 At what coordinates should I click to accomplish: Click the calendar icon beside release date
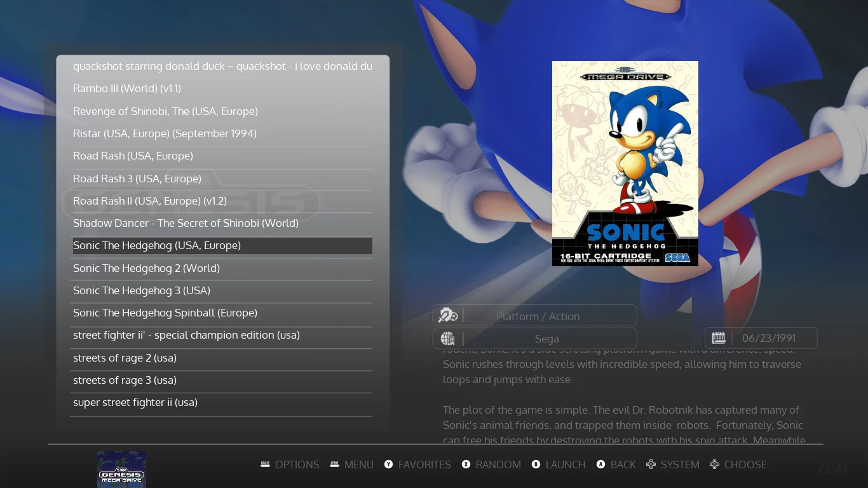[x=719, y=338]
